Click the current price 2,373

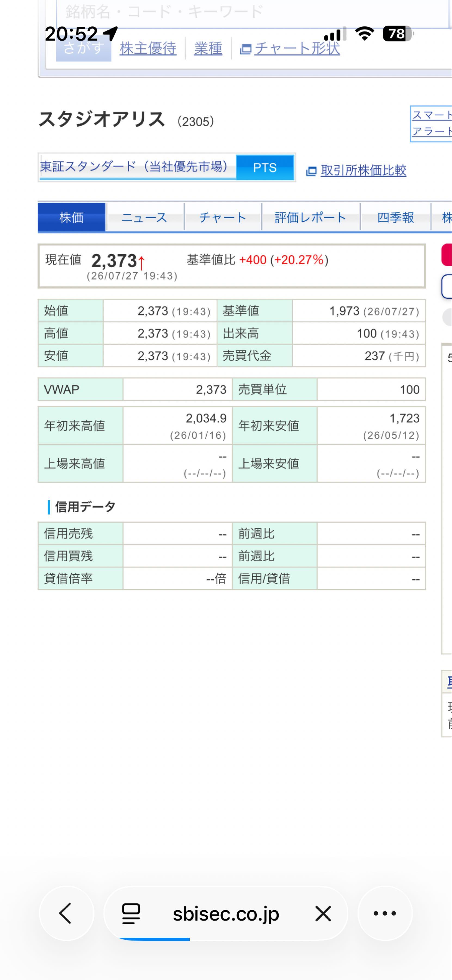click(114, 261)
